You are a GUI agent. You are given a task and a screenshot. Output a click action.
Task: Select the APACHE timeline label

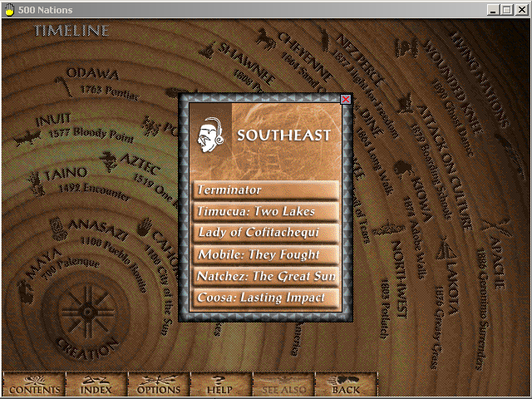(x=496, y=263)
